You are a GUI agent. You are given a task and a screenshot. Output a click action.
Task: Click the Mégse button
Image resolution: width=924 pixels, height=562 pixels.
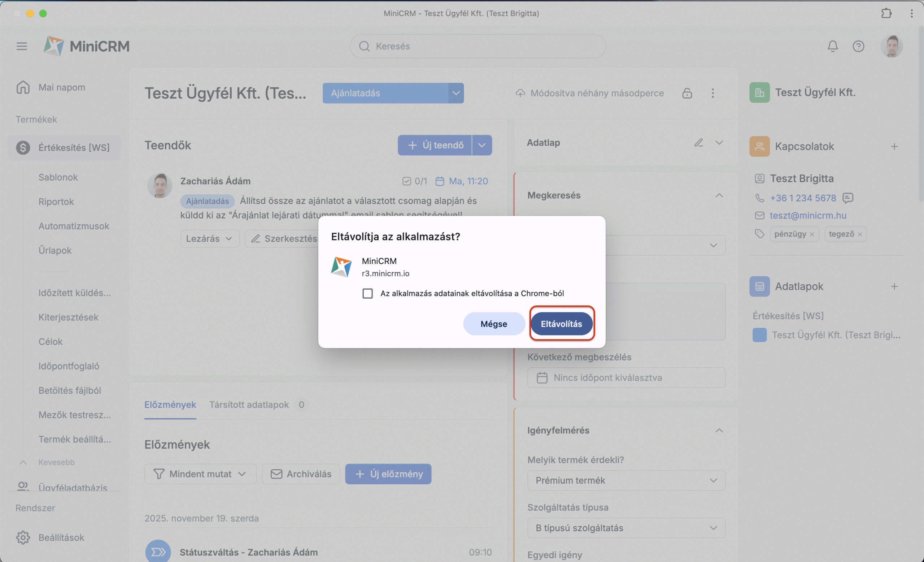[x=493, y=324]
